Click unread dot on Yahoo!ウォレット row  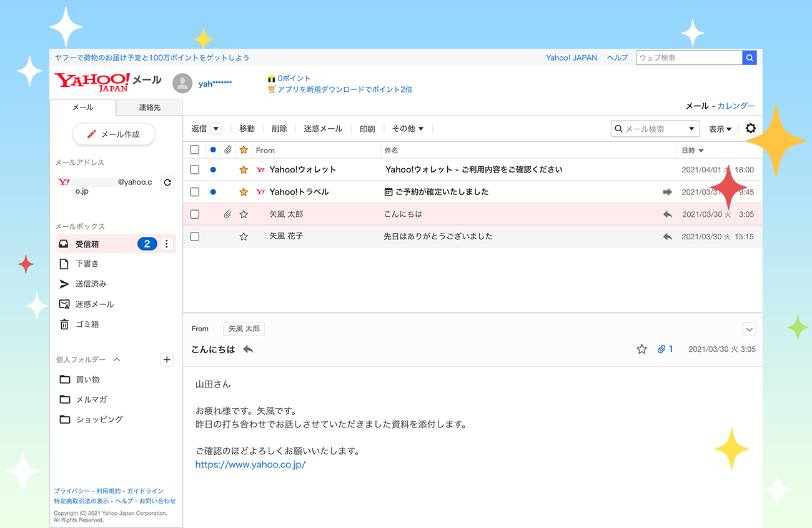tap(213, 169)
